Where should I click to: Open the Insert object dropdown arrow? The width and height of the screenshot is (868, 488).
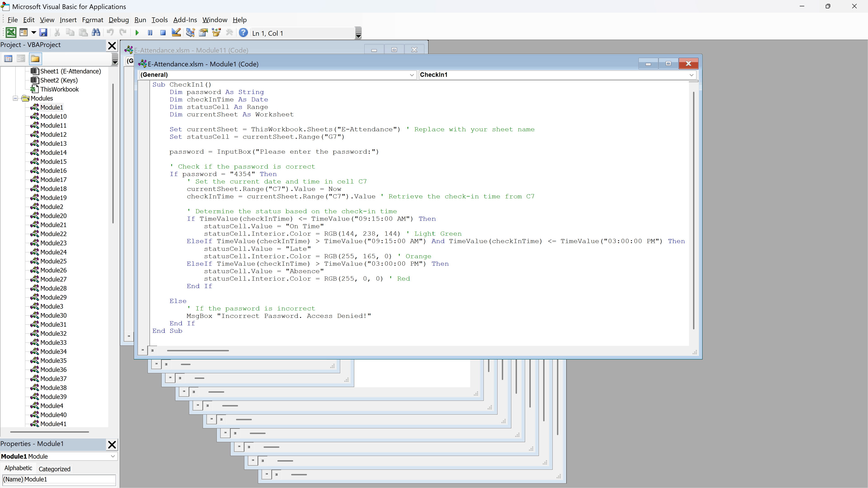[33, 33]
